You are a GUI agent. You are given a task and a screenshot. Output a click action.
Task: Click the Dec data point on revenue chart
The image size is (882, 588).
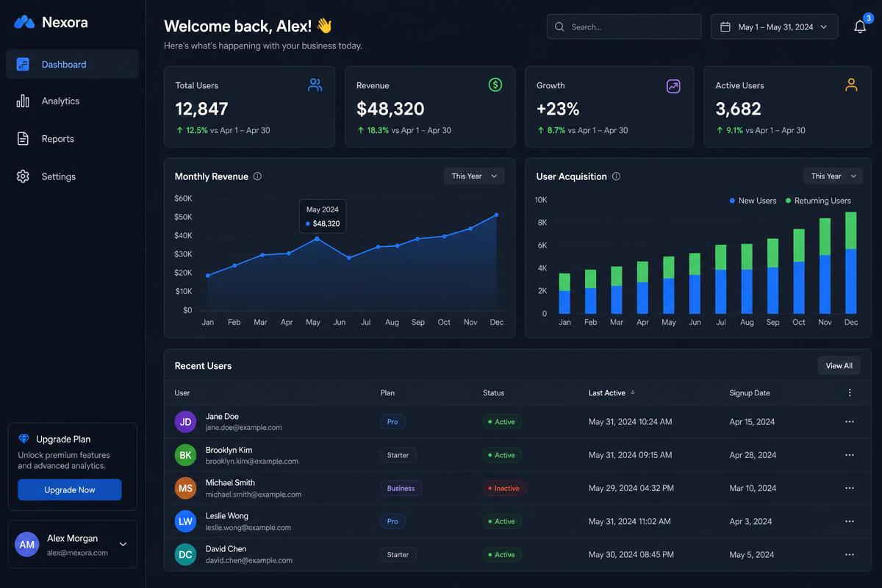(496, 215)
